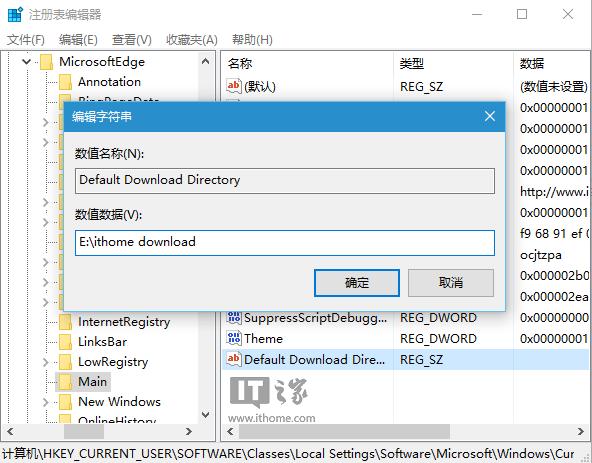This screenshot has height=463, width=592.
Task: Select the SuppressScriptDebugg... value
Action: (x=315, y=318)
